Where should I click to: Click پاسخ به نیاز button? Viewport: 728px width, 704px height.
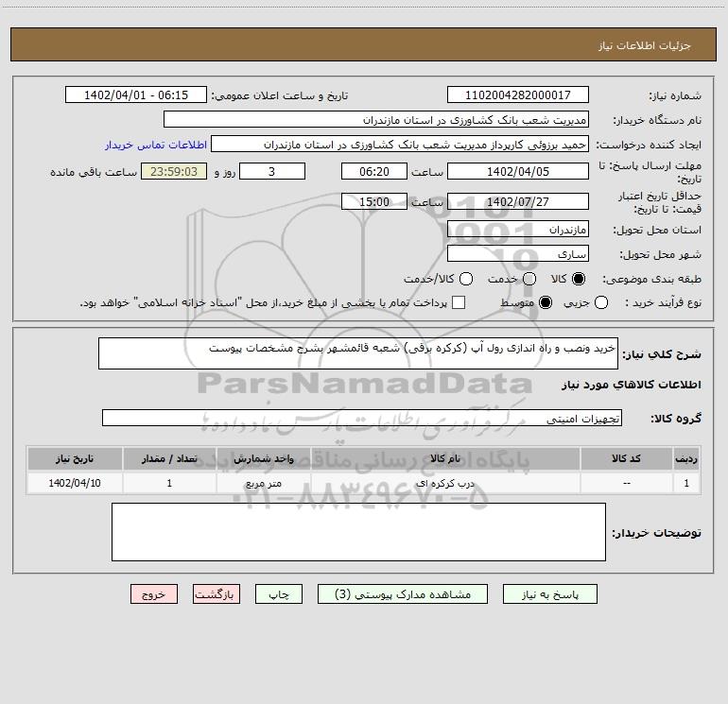[x=550, y=594]
